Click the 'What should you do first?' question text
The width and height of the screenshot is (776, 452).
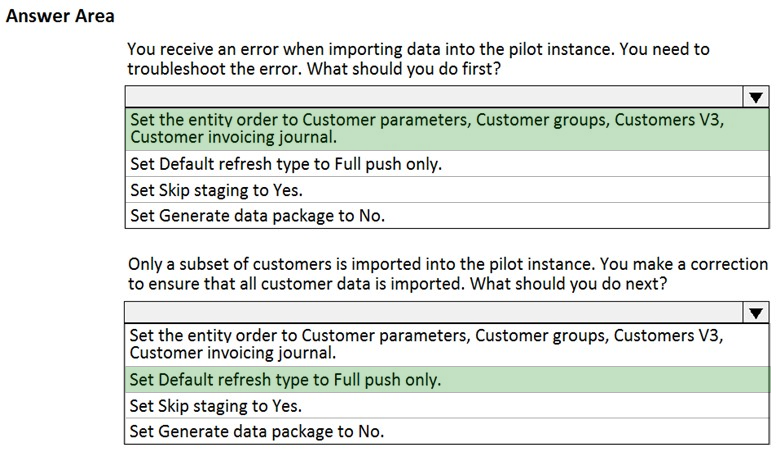click(404, 68)
